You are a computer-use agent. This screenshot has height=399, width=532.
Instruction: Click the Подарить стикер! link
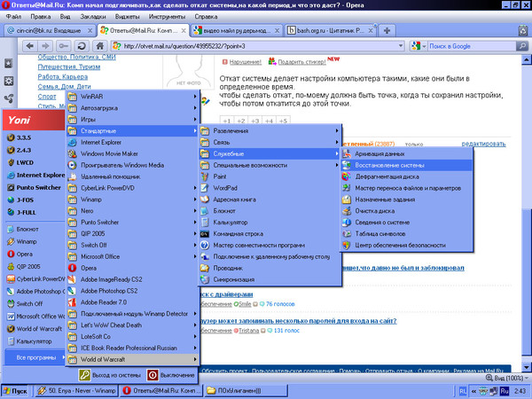[x=301, y=62]
